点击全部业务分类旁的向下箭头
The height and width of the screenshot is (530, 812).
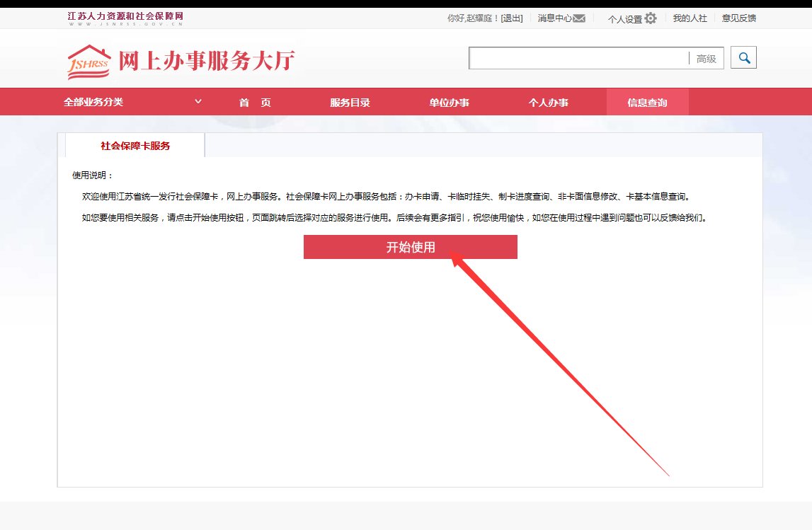tap(198, 101)
